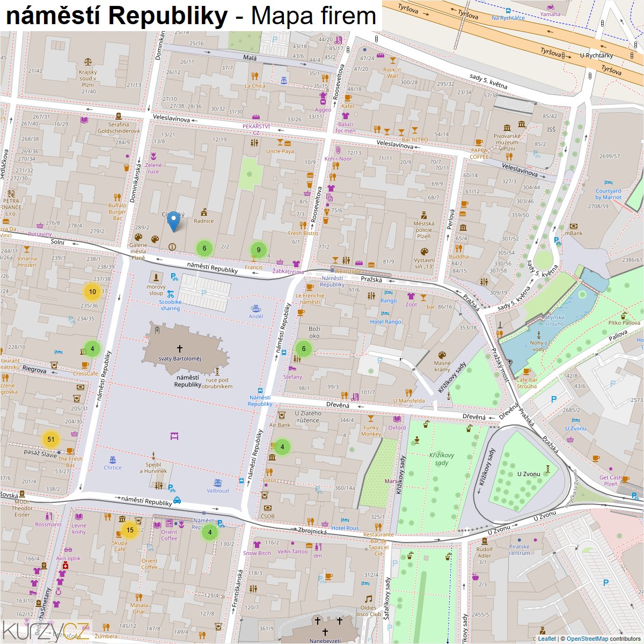Open the green cluster marker showing 9

(x=259, y=250)
